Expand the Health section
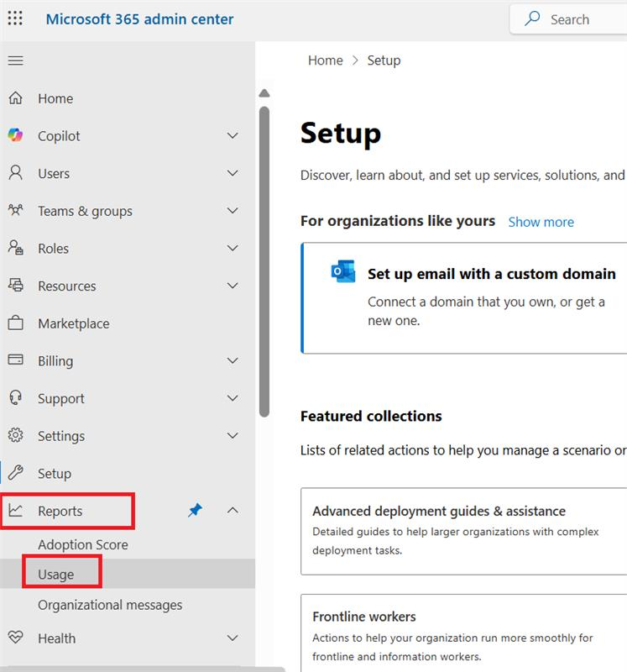Image resolution: width=627 pixels, height=672 pixels. [x=233, y=638]
